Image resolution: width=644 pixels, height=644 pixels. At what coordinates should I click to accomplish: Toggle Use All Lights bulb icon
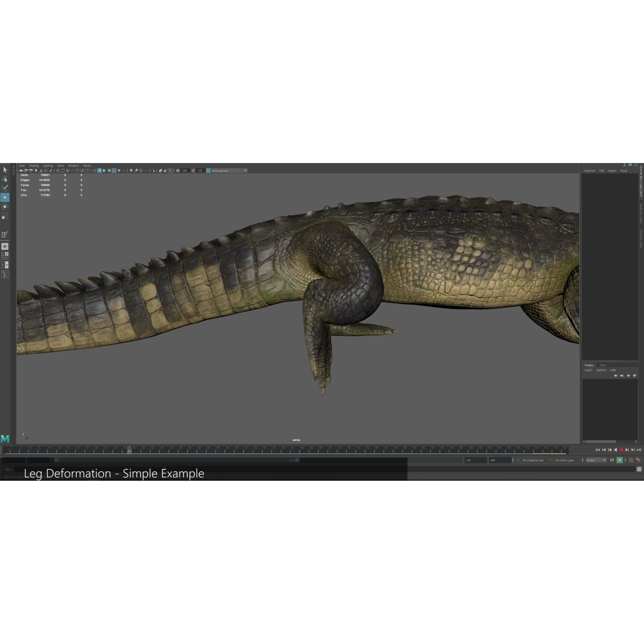119,171
